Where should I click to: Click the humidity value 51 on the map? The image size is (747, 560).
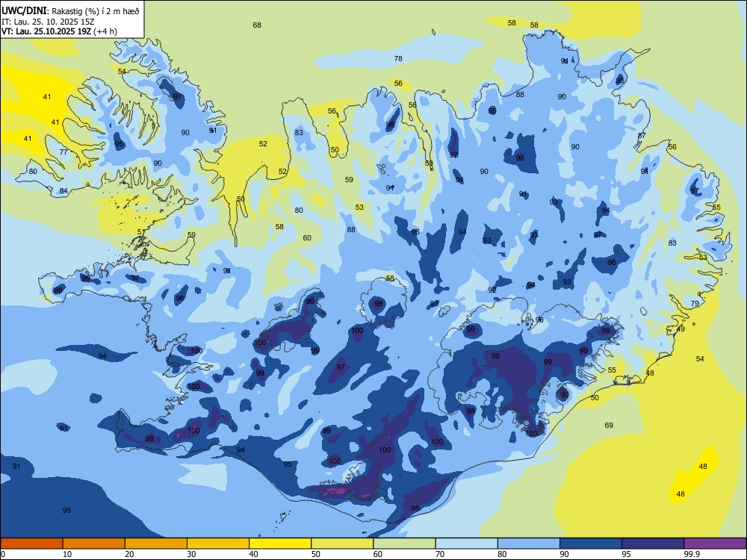141,232
